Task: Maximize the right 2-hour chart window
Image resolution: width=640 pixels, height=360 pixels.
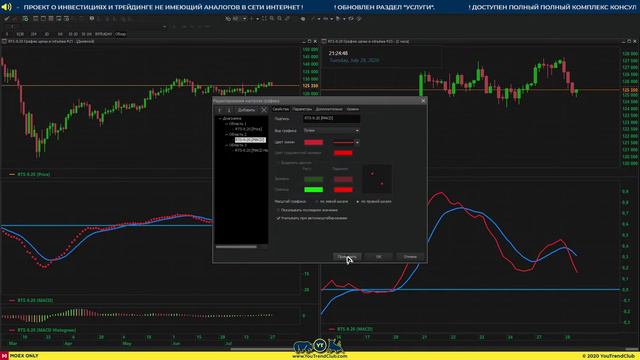Action: [629, 41]
